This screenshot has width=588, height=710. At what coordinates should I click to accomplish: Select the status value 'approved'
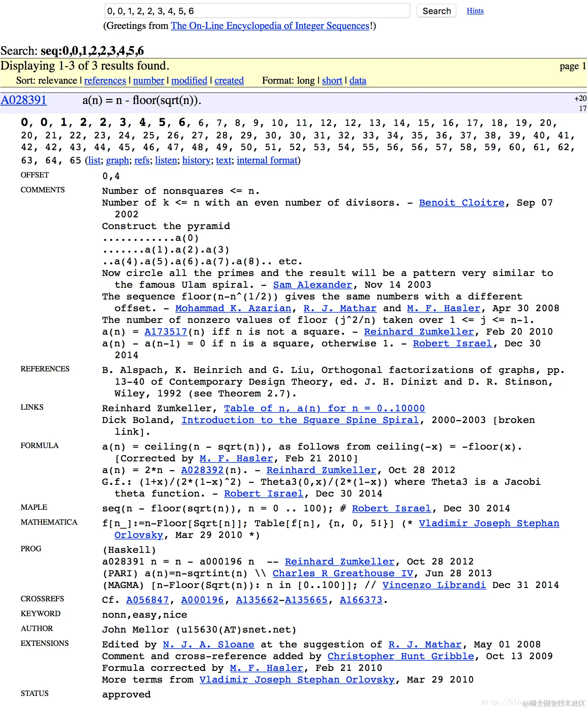[x=126, y=695]
